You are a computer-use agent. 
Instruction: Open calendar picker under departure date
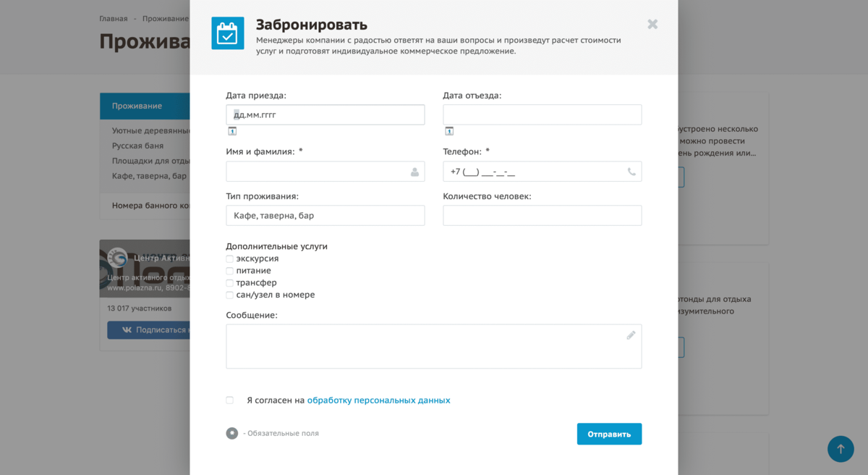tap(449, 131)
